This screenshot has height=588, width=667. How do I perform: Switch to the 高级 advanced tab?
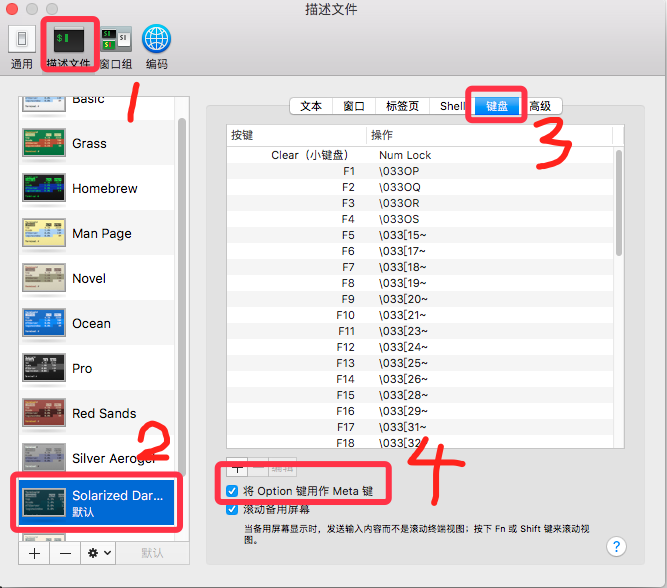pyautogui.click(x=540, y=106)
